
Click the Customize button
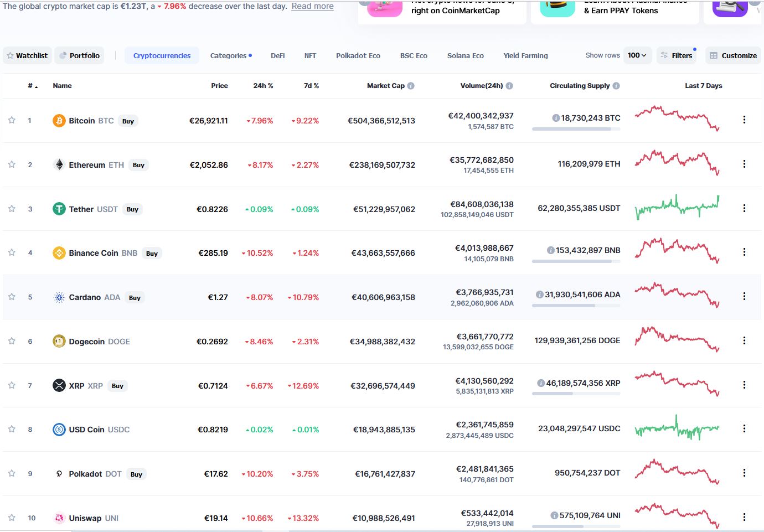pyautogui.click(x=733, y=55)
